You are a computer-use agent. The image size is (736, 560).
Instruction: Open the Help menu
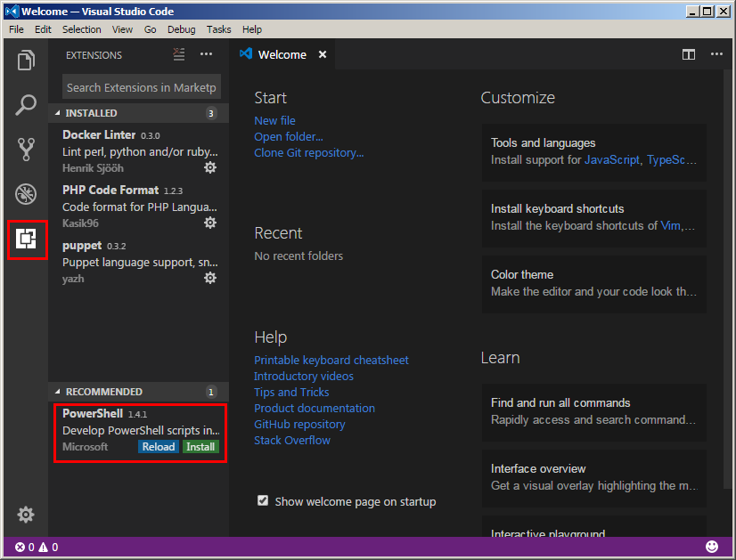[252, 28]
